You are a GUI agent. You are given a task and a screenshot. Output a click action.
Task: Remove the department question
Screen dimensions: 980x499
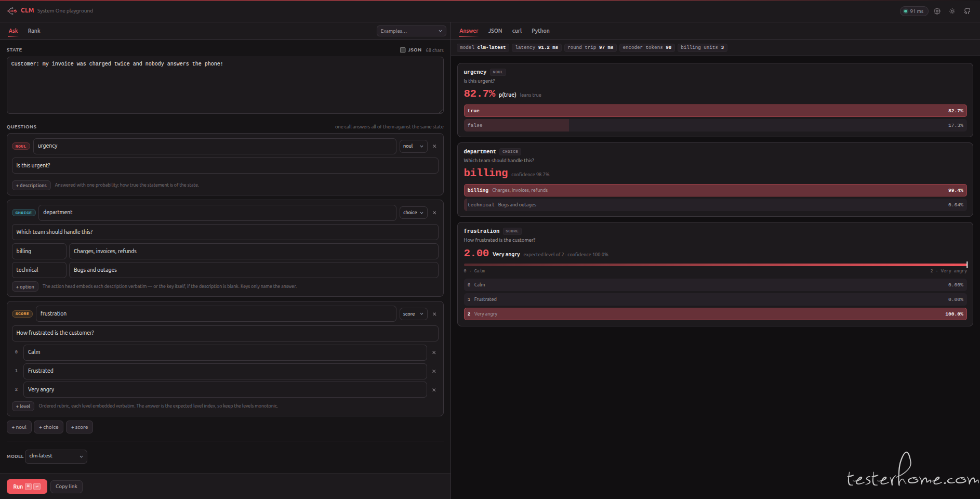(x=434, y=213)
